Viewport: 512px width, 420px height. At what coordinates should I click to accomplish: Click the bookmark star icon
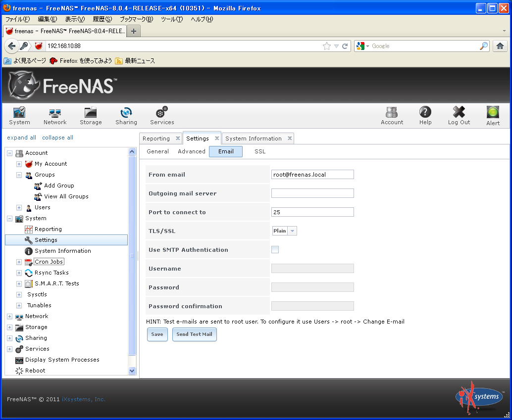(326, 46)
